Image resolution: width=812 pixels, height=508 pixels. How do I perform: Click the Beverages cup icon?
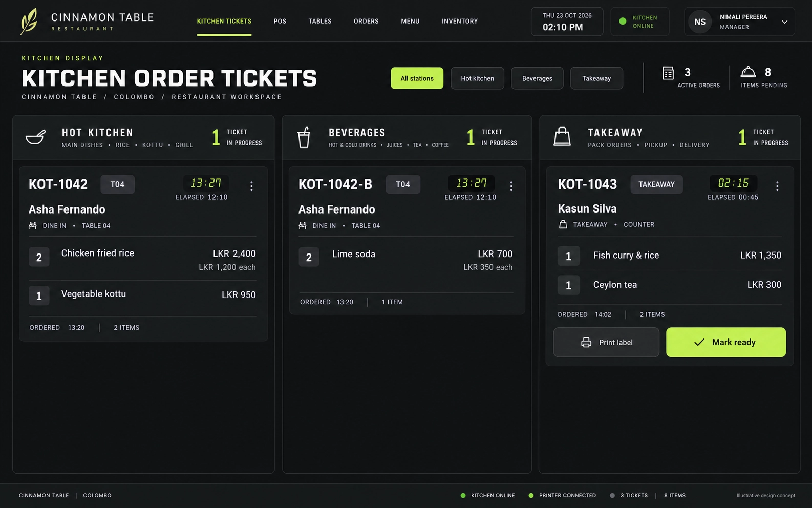(x=304, y=137)
